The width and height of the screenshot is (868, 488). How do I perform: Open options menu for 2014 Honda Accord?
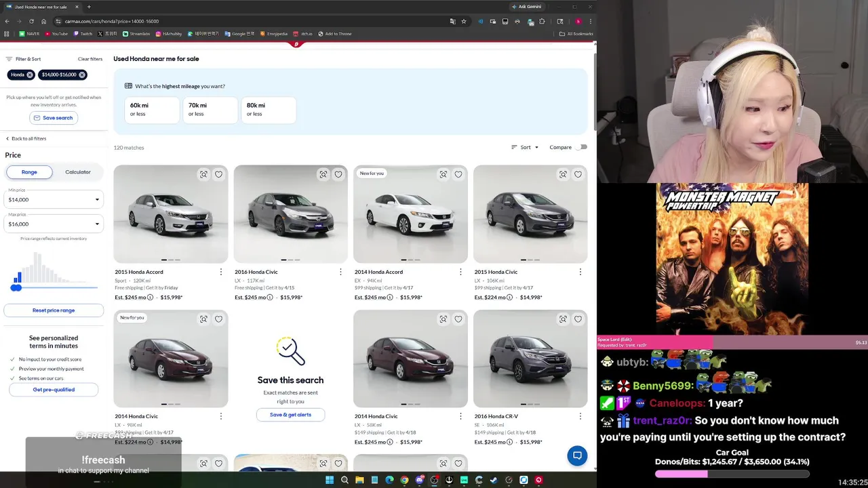460,272
